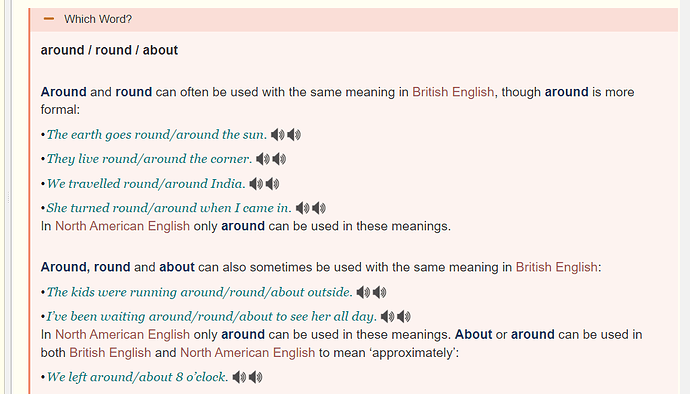690x394 pixels.
Task: Play second audio for 'The earth goes round' sentence
Action: click(294, 135)
